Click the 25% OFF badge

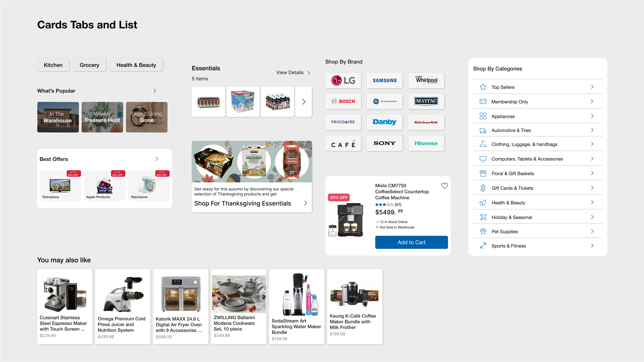point(338,197)
